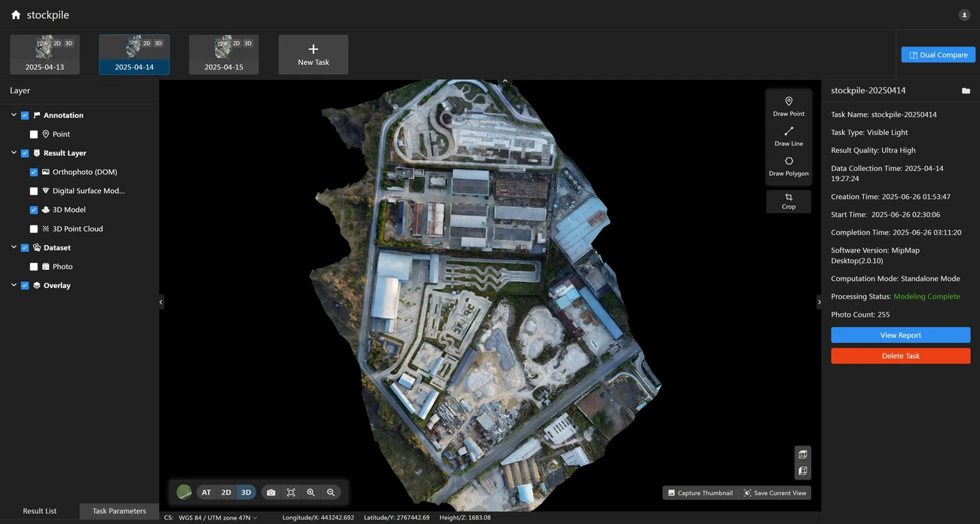Switch the viewer to 2D mode

(226, 492)
